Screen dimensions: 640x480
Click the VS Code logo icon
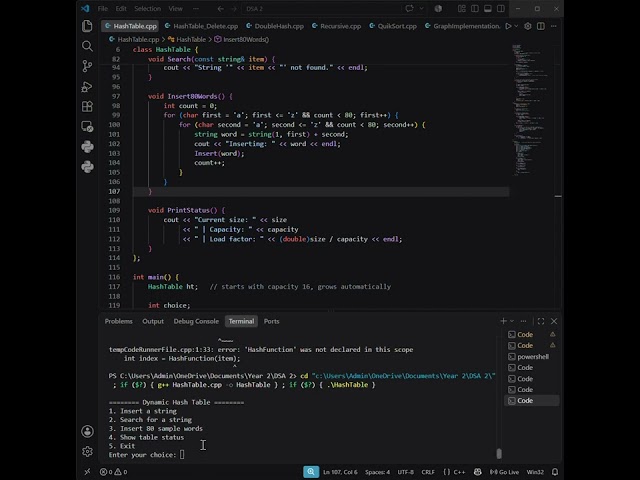[x=85, y=9]
